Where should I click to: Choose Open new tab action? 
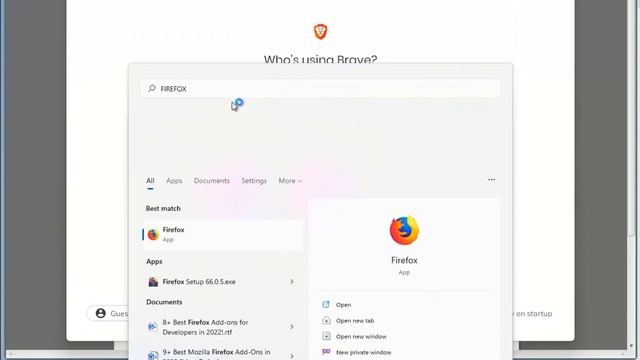click(x=355, y=321)
